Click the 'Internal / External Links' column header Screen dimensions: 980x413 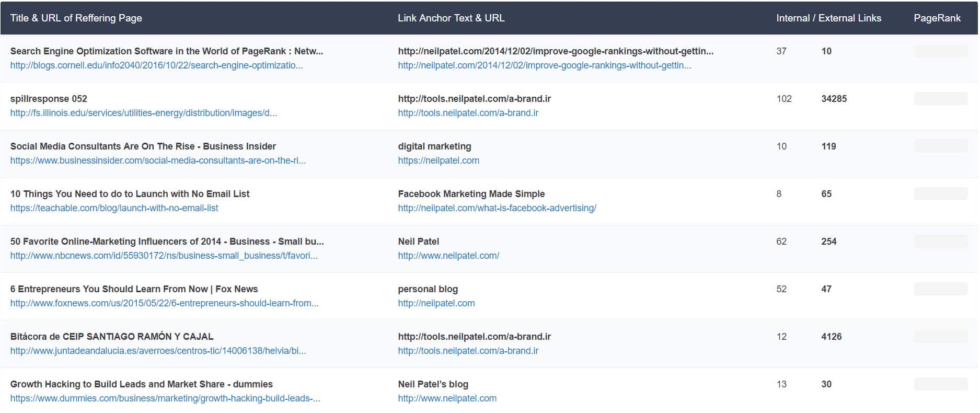828,18
